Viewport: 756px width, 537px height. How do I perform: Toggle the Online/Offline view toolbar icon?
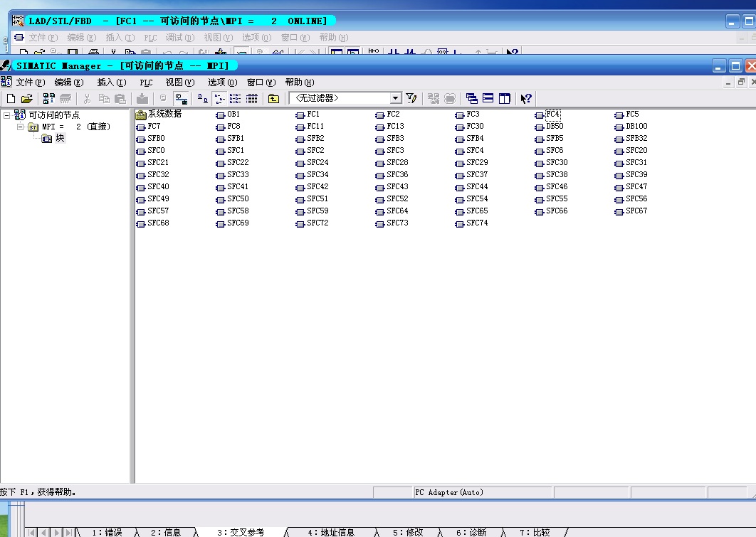pyautogui.click(x=182, y=99)
